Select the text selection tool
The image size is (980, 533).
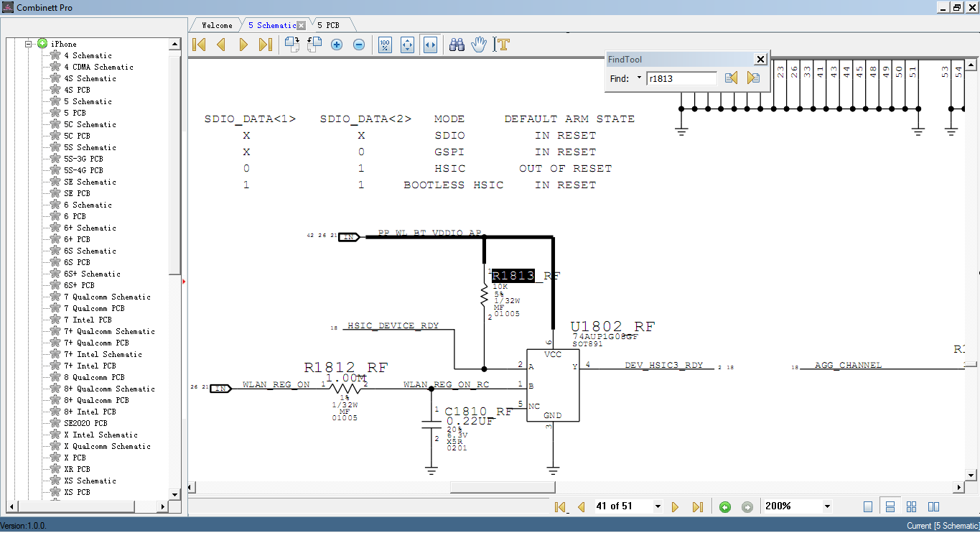point(502,45)
